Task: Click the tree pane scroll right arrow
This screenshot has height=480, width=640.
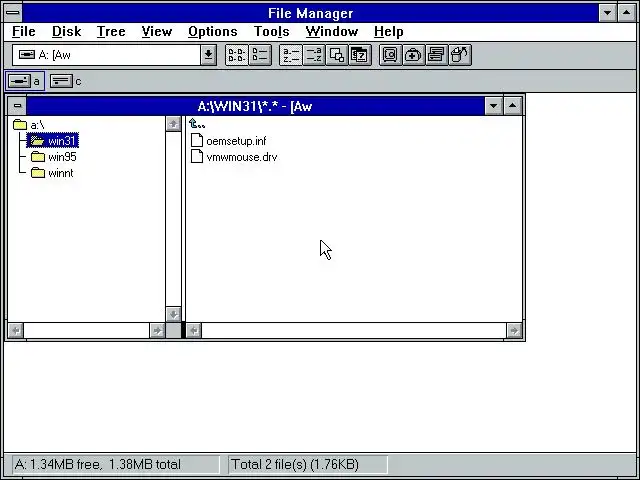Action: click(157, 330)
